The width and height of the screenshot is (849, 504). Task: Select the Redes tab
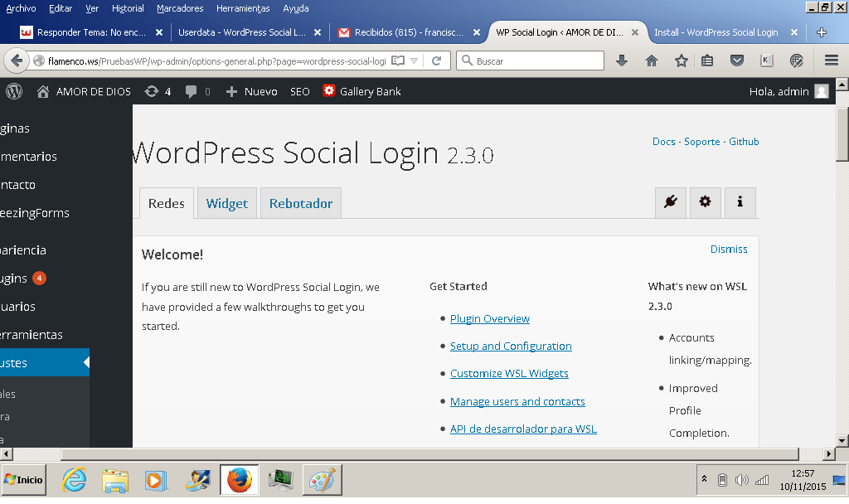166,204
